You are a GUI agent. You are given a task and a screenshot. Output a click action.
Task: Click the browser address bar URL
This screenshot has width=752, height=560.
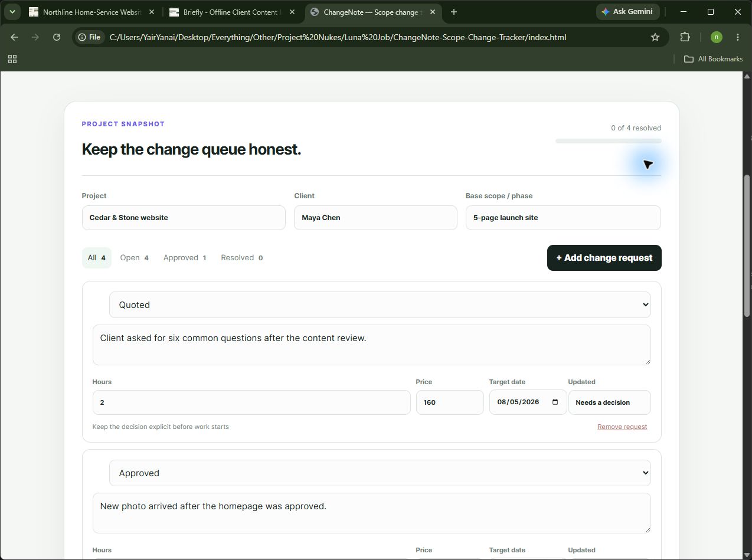coord(338,37)
